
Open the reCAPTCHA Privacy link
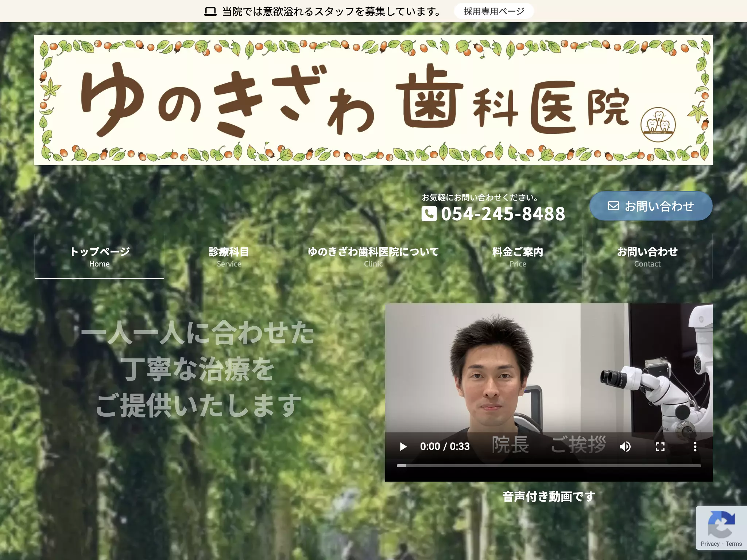point(710,544)
